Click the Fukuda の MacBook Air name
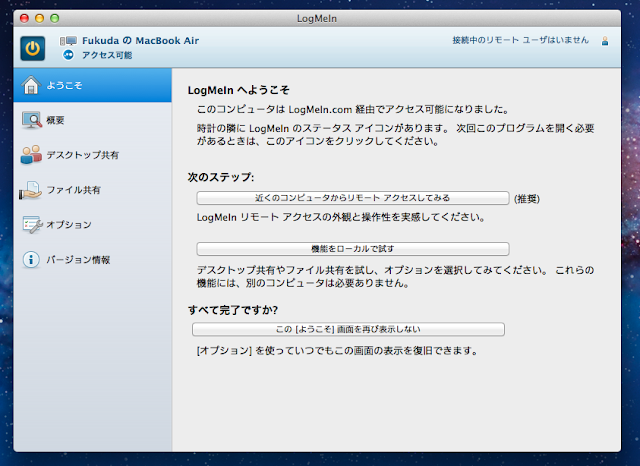The height and width of the screenshot is (466, 640). [x=140, y=41]
